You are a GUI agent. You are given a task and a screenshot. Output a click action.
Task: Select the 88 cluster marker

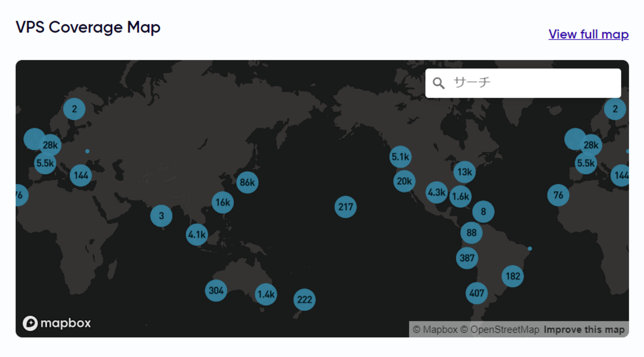pyautogui.click(x=471, y=233)
